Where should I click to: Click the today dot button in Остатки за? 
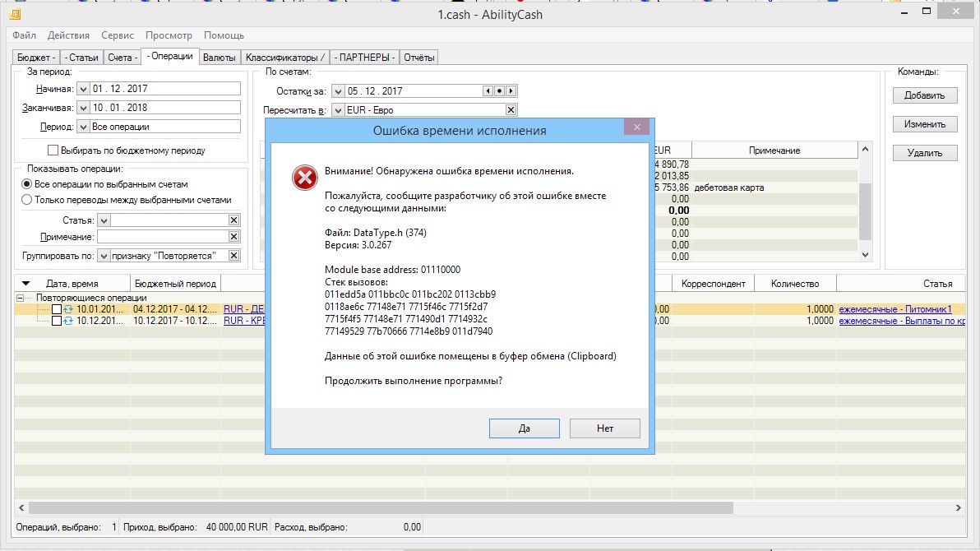point(499,90)
